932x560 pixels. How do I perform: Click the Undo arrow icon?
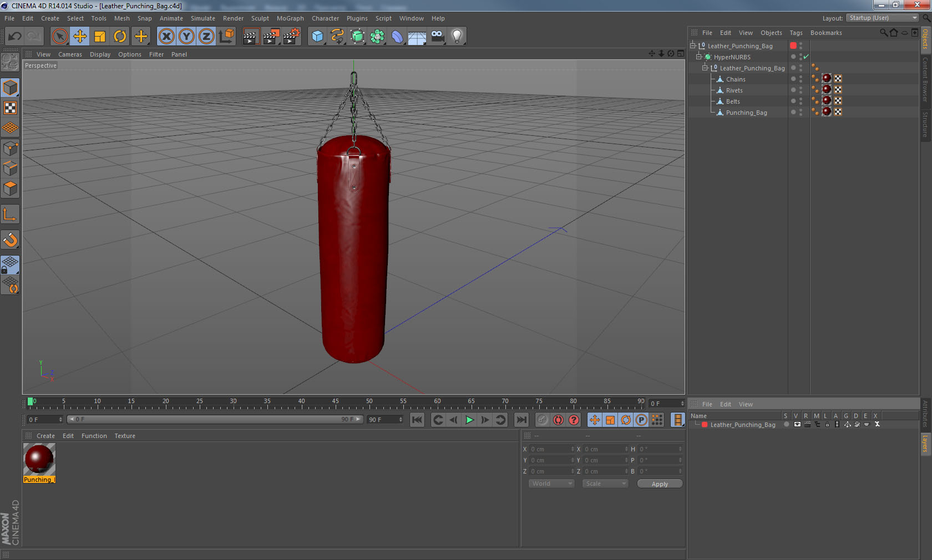[15, 37]
